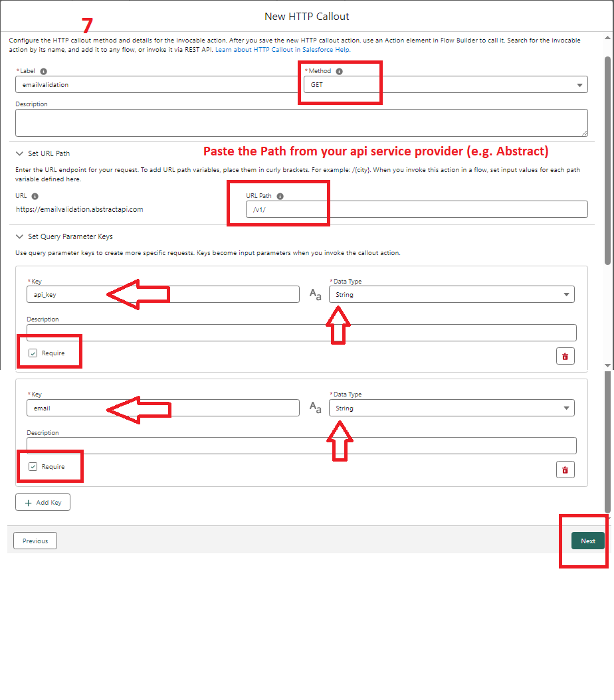Click the URL Path info icon
The image size is (614, 700).
280,197
